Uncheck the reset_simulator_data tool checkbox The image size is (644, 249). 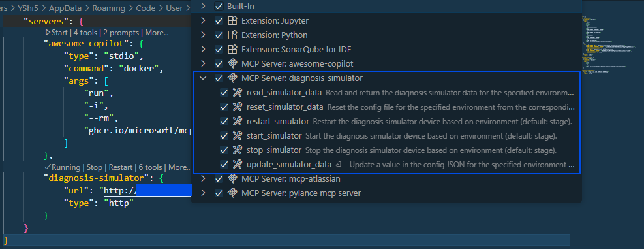(x=224, y=107)
